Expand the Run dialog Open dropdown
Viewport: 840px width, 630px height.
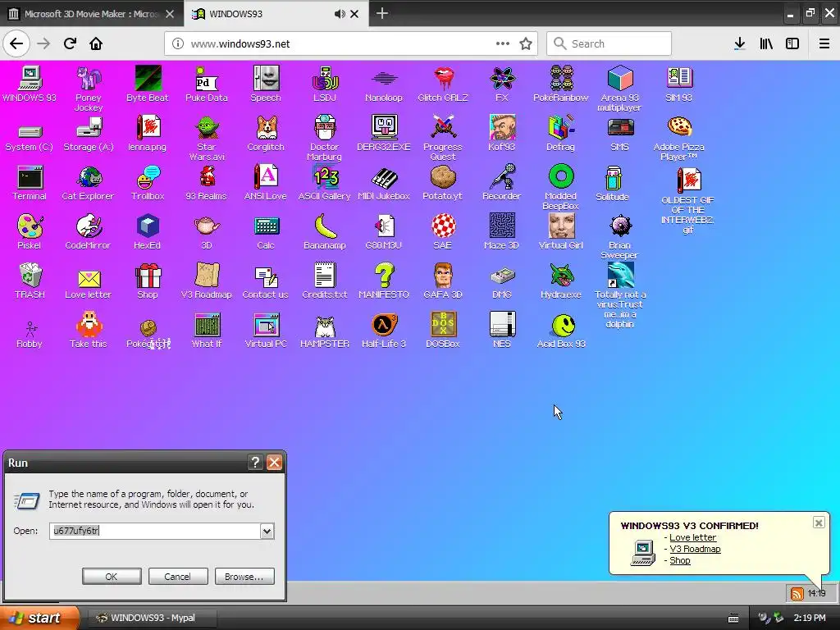(x=267, y=532)
